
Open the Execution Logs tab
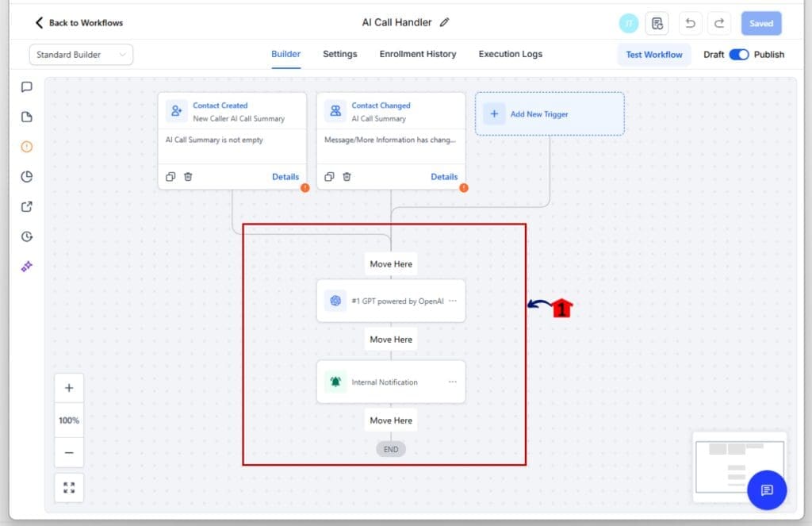[x=510, y=54]
